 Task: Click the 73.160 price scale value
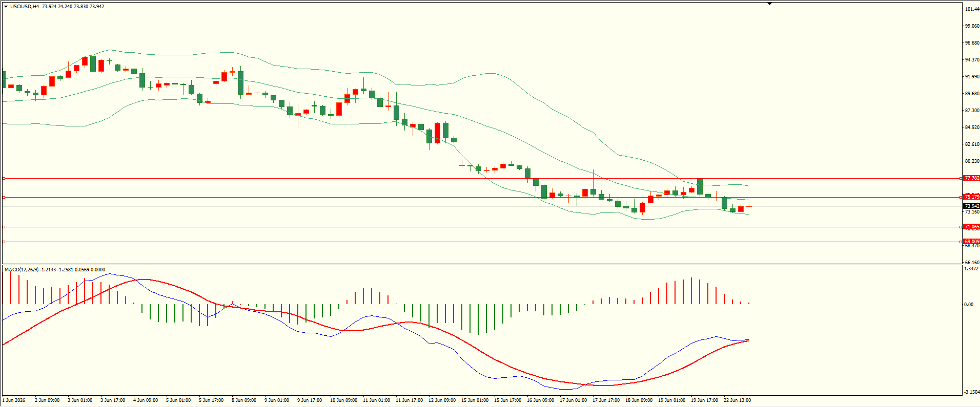point(972,212)
